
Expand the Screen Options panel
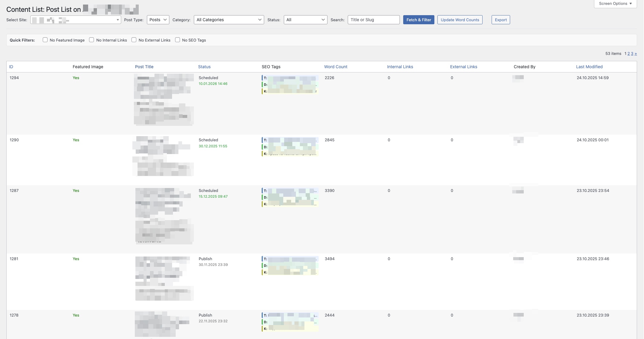click(615, 4)
